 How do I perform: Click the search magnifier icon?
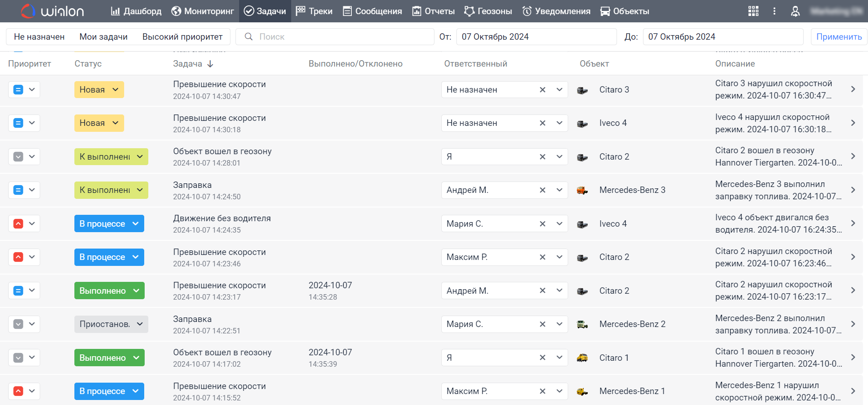tap(249, 36)
